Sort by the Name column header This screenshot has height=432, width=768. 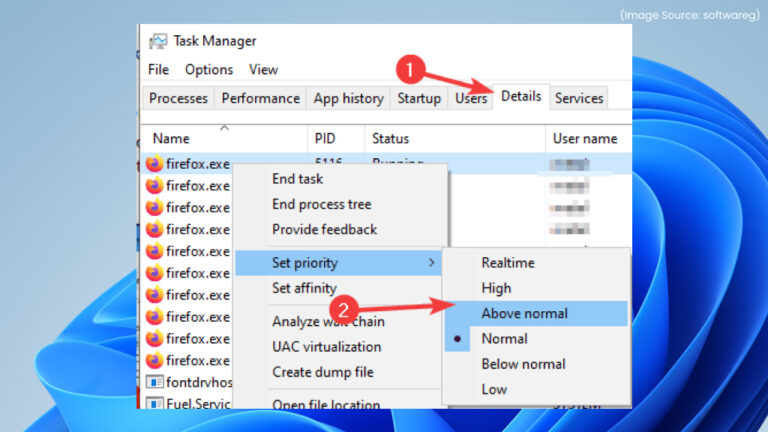[x=224, y=139]
